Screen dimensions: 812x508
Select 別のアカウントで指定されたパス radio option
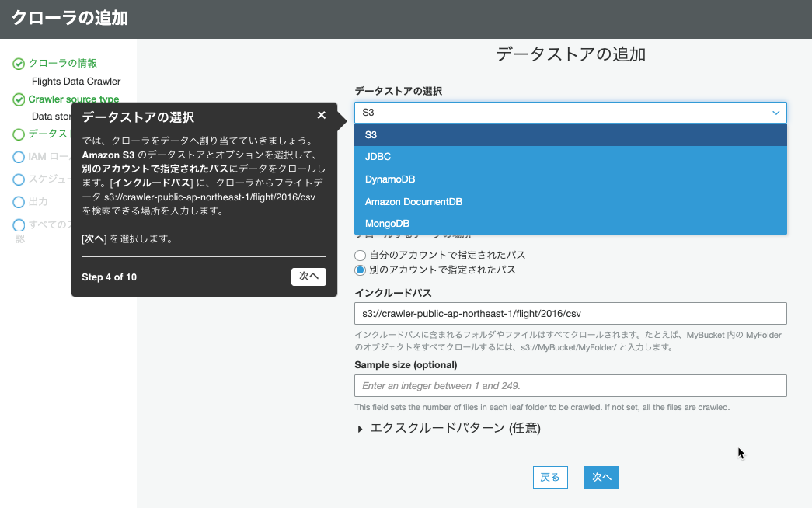pyautogui.click(x=360, y=270)
